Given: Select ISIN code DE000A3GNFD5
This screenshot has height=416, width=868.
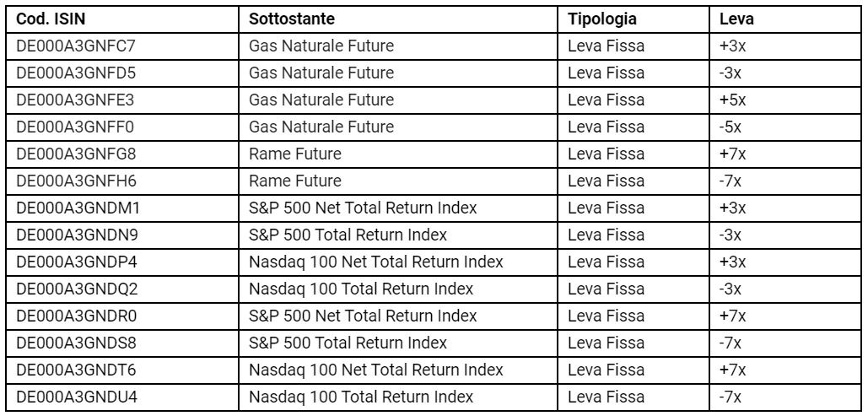Looking at the screenshot, I should tap(75, 73).
